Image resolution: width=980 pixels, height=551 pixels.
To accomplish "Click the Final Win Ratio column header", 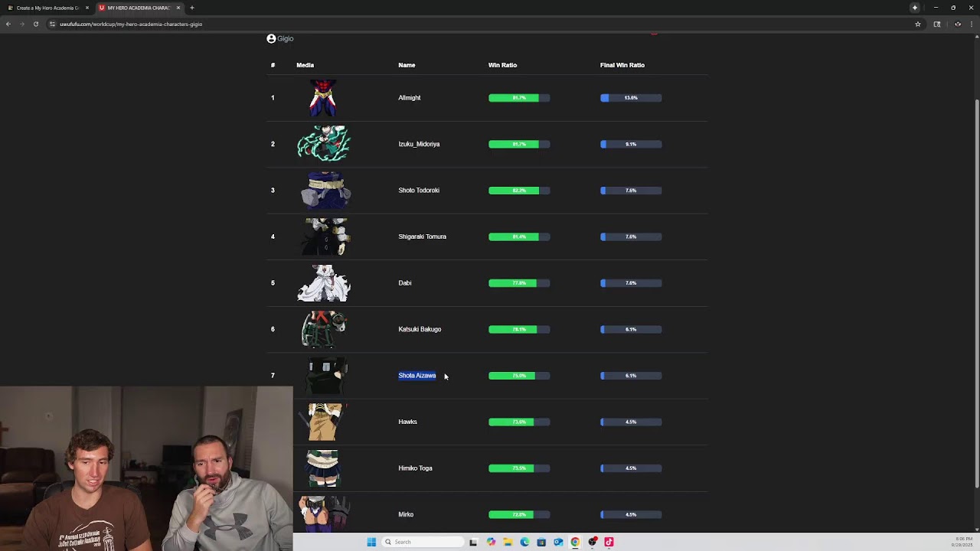I will [x=622, y=65].
